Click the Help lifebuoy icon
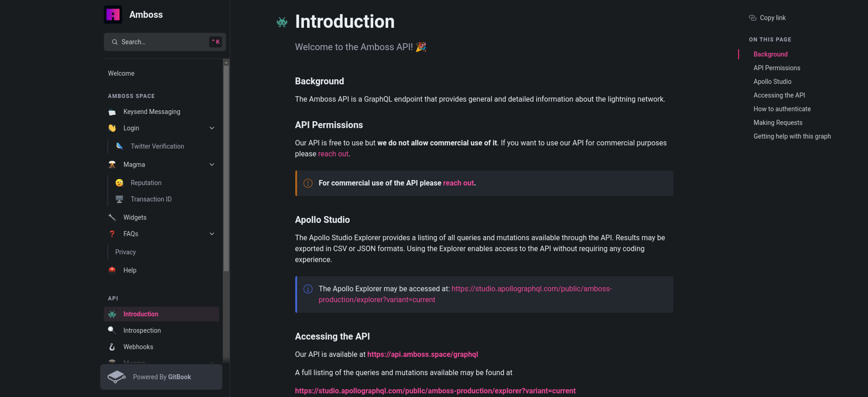868x397 pixels. (112, 270)
